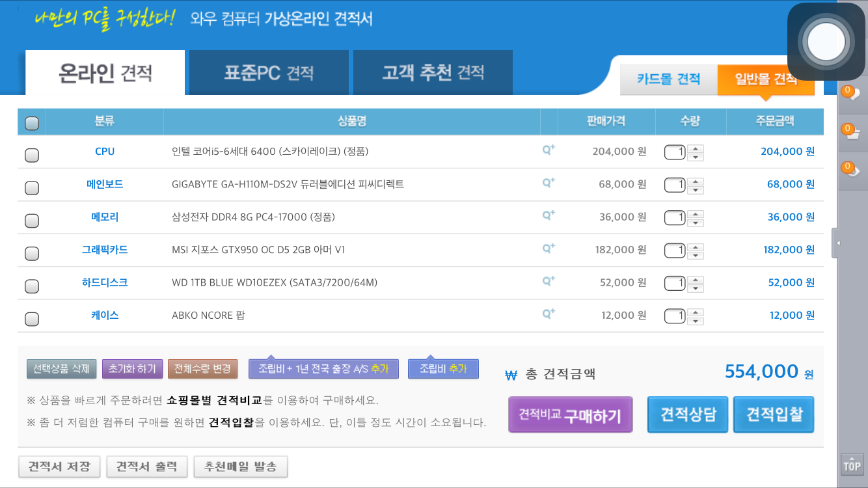The height and width of the screenshot is (488, 868).
Task: Click the magnifier detail icon for CPU row
Action: pyautogui.click(x=549, y=150)
